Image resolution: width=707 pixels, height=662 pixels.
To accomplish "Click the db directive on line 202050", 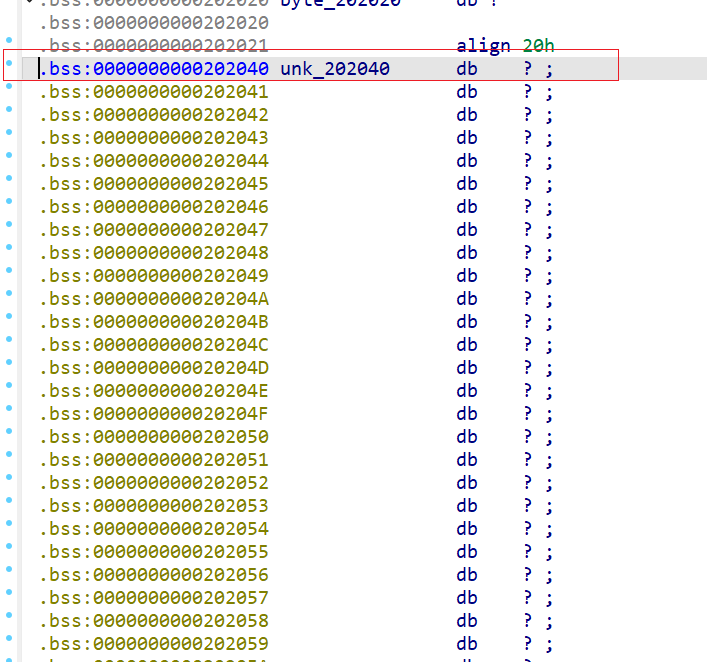I will (x=467, y=437).
